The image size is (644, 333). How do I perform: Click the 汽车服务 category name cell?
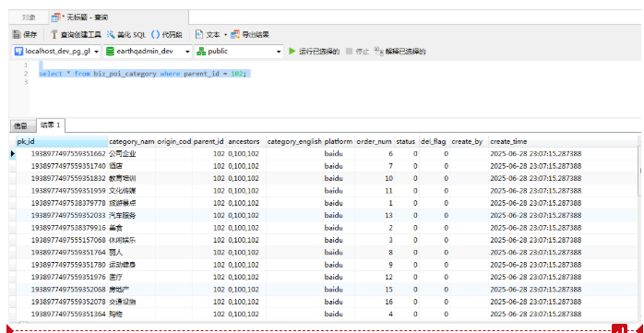pyautogui.click(x=131, y=216)
